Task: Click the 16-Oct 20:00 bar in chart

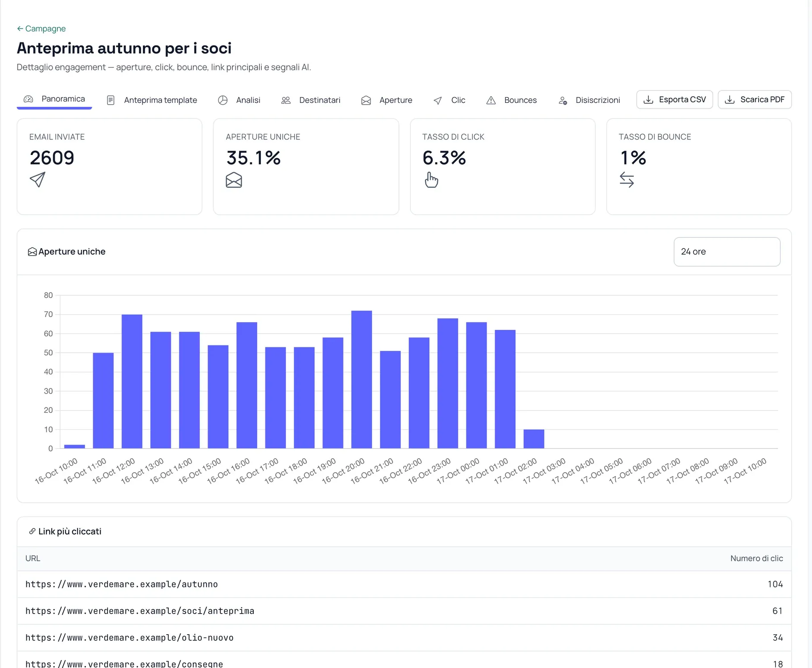Action: [361, 379]
